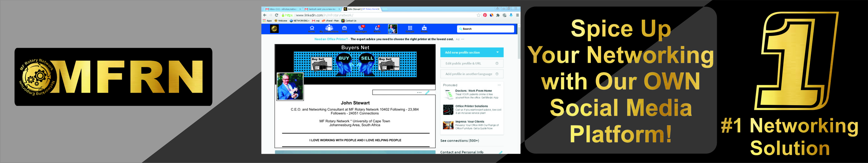Open the Promoted section three-dot options
This screenshot has width=868, height=163.
click(x=499, y=85)
